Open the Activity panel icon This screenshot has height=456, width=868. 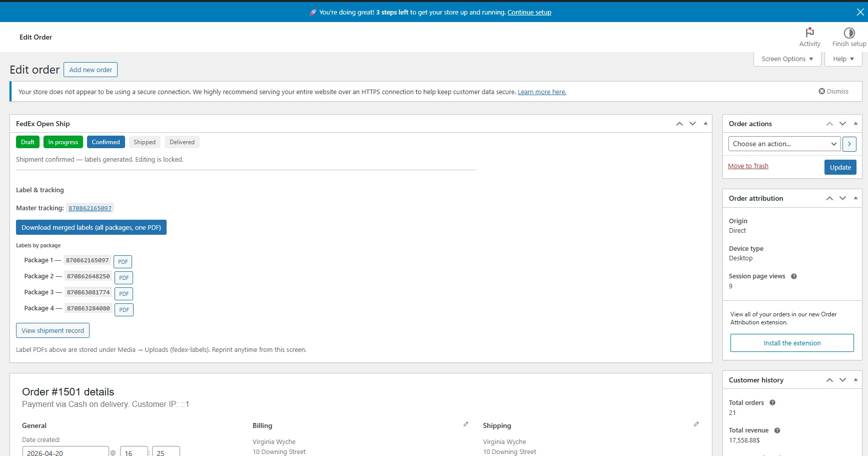[x=809, y=37]
